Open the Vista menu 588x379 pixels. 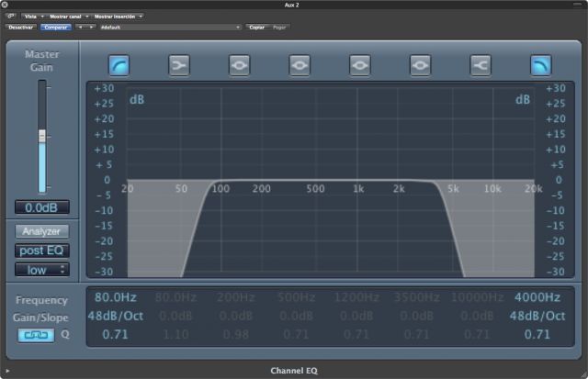point(32,17)
